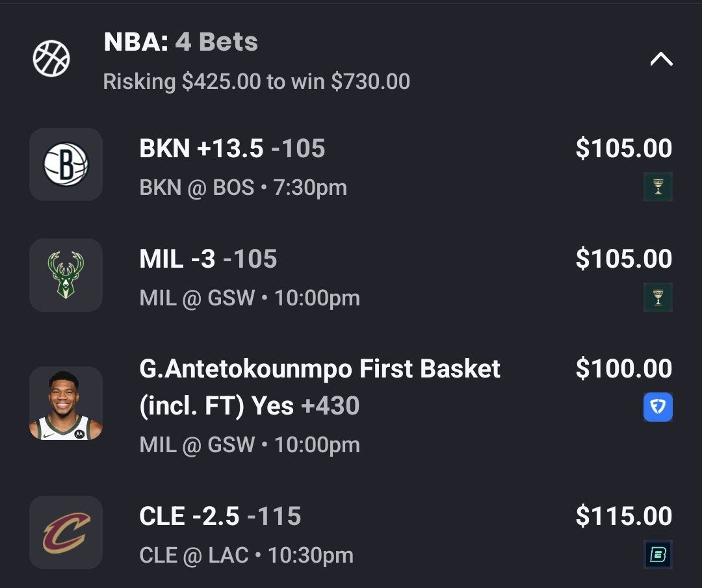702x588 pixels.
Task: Tap the Milwaukee Bucks team logo
Action: [x=66, y=275]
